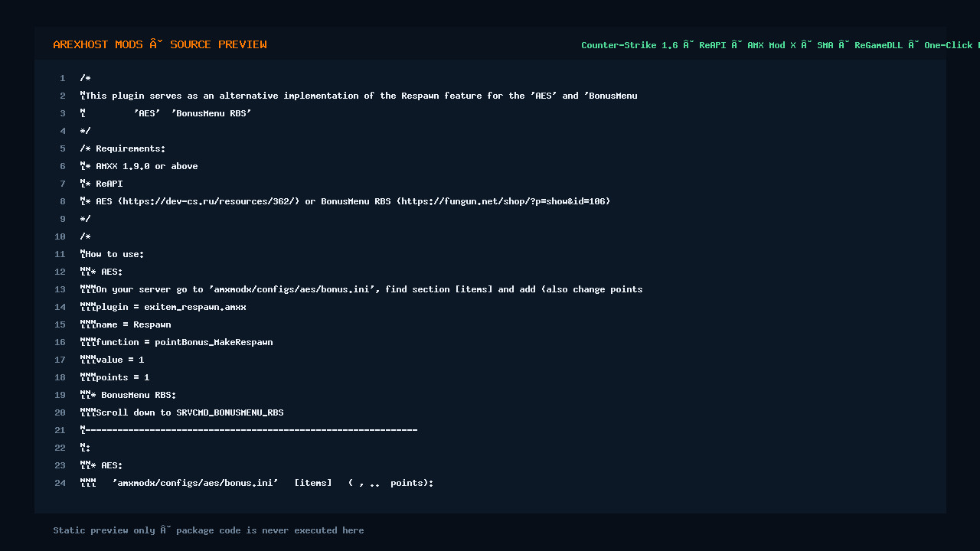
Task: Click the line 'points = 1'
Action: point(115,377)
